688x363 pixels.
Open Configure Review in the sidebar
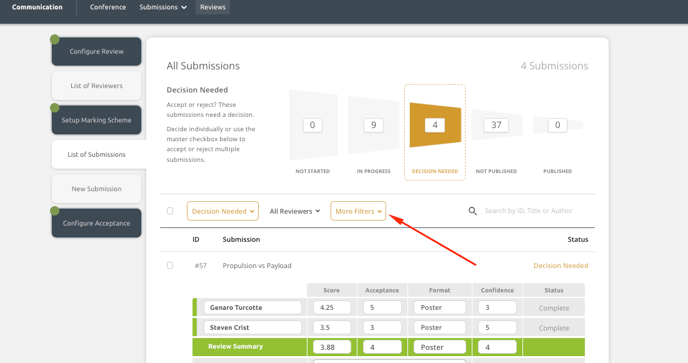[x=97, y=51]
